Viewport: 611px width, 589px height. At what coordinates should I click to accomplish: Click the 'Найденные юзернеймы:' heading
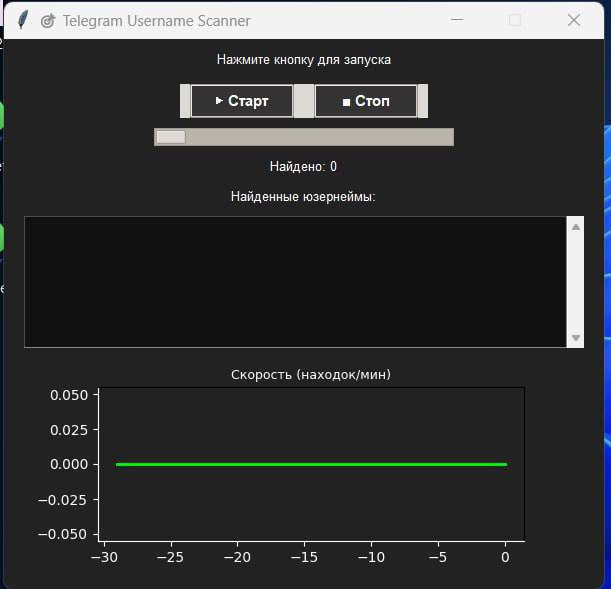[x=303, y=196]
